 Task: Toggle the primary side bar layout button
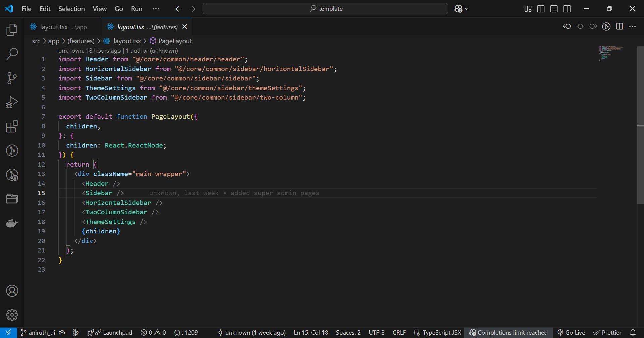[541, 9]
